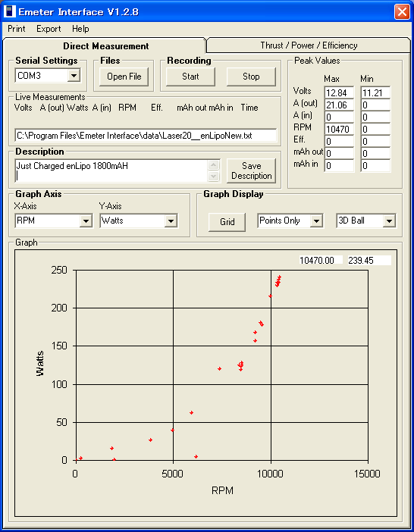This screenshot has width=414, height=532.
Task: Open the Print menu
Action: [x=16, y=29]
